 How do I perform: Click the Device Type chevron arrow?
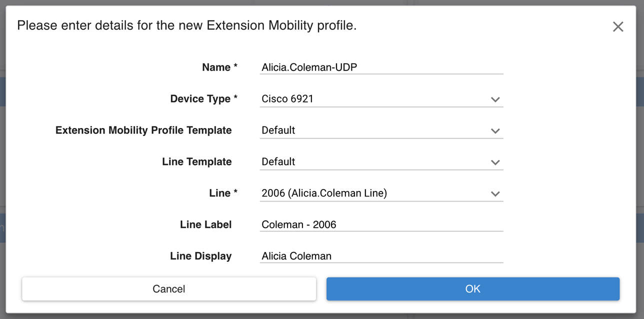point(495,99)
